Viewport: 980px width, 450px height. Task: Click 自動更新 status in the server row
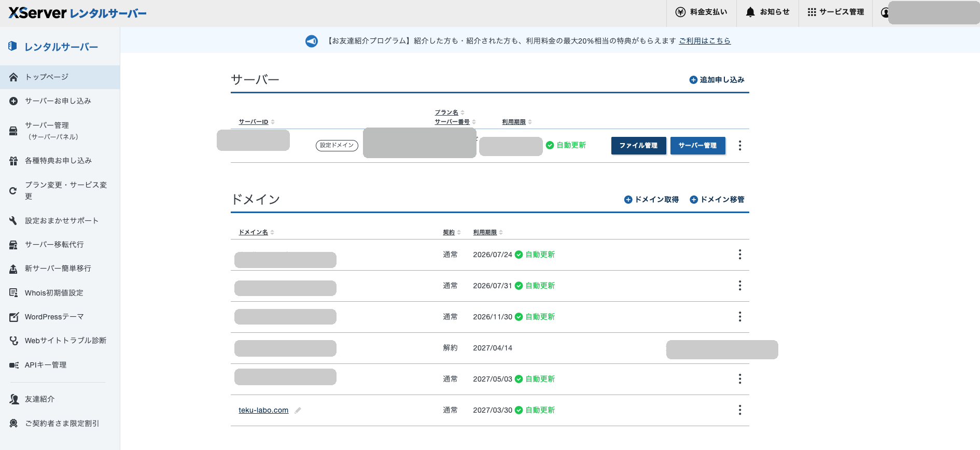566,145
